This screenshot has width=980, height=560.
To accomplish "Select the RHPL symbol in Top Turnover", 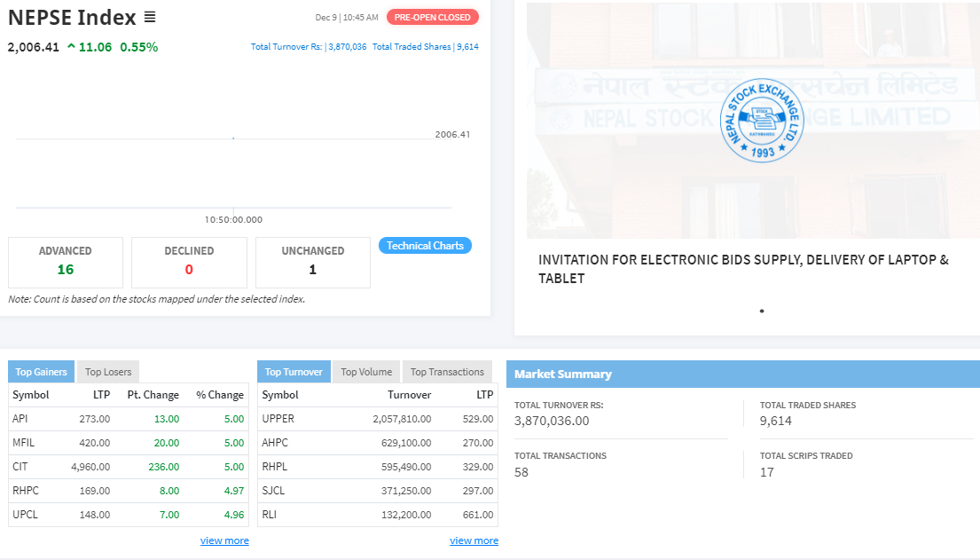I will point(274,467).
